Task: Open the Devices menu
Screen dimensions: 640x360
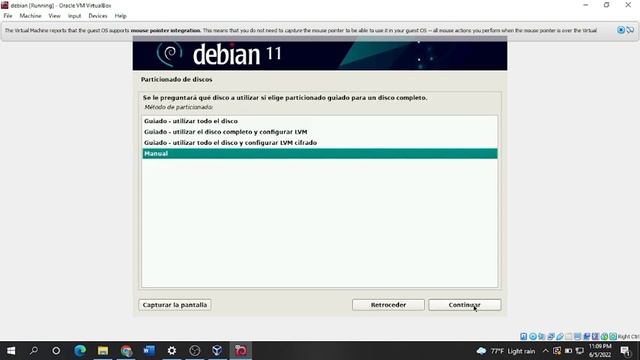Action: 98,16
